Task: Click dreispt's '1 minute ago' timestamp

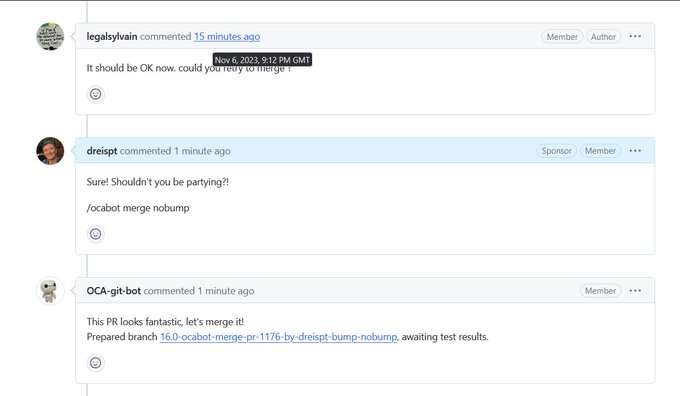Action: (203, 151)
